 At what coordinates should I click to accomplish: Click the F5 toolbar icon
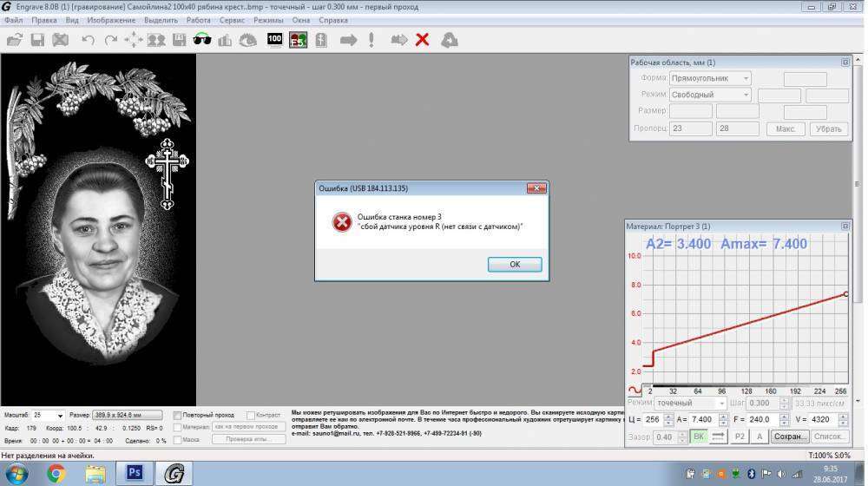click(298, 40)
